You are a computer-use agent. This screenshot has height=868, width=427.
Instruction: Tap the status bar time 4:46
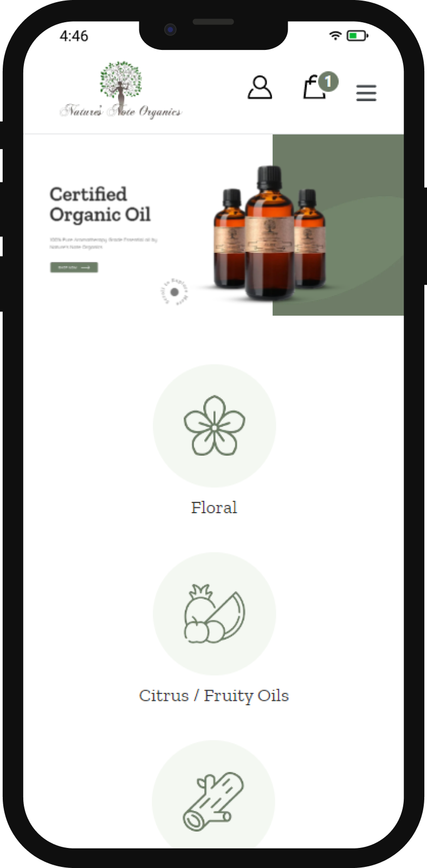coord(74,36)
